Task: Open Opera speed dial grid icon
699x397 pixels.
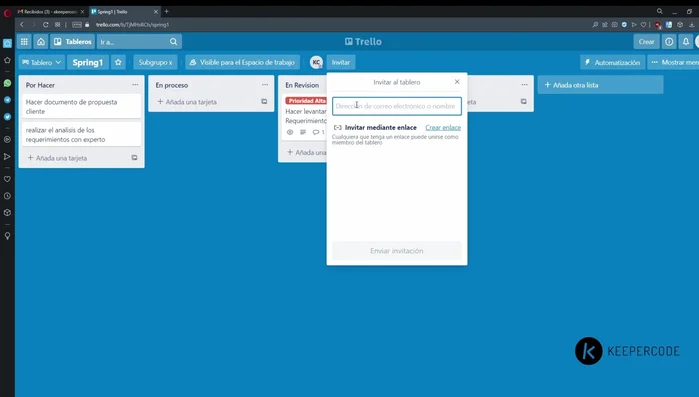Action: 58,25
